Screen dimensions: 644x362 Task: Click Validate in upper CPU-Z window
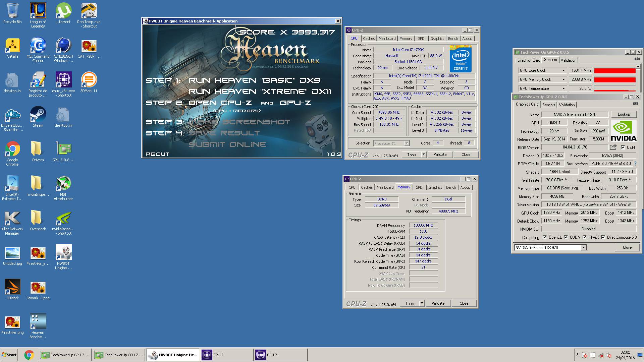pyautogui.click(x=440, y=155)
